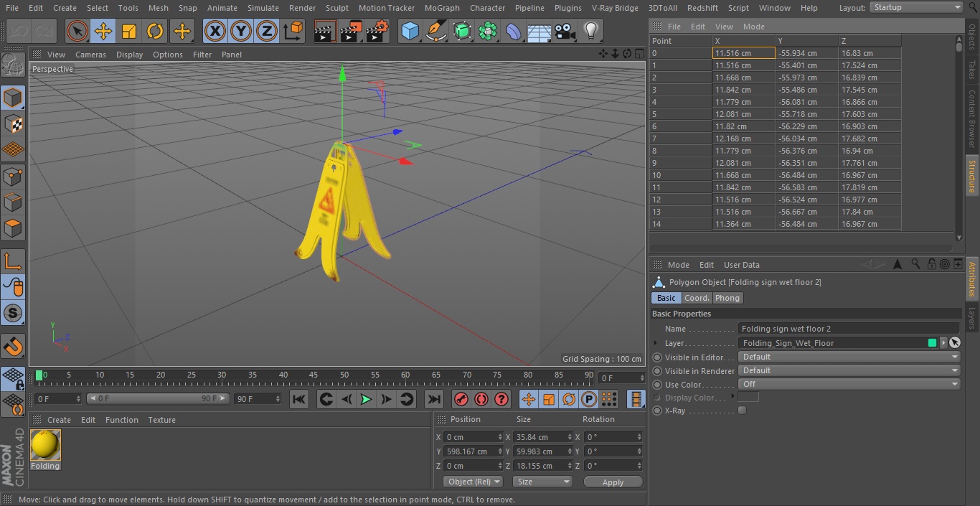Add a Light object

(x=591, y=31)
